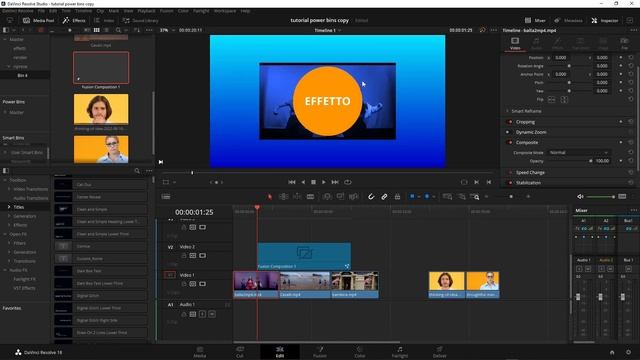
Task: Select the Blade Edit mode tool
Action: [310, 197]
